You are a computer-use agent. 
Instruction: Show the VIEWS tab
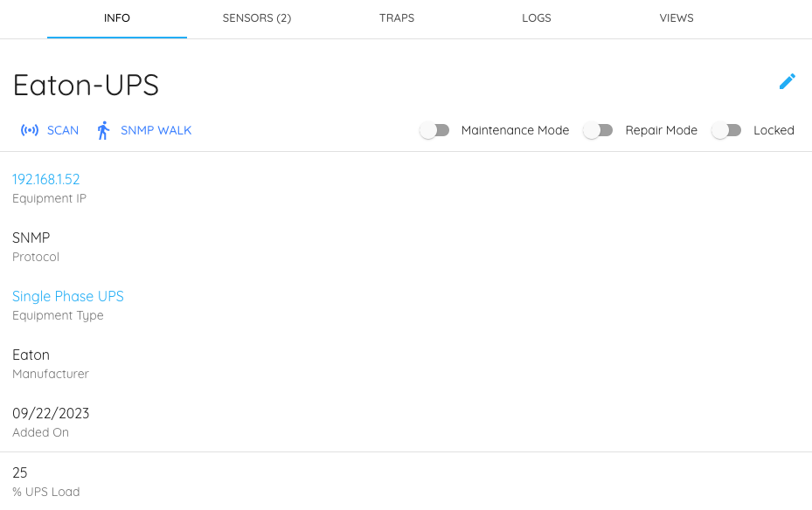click(677, 18)
